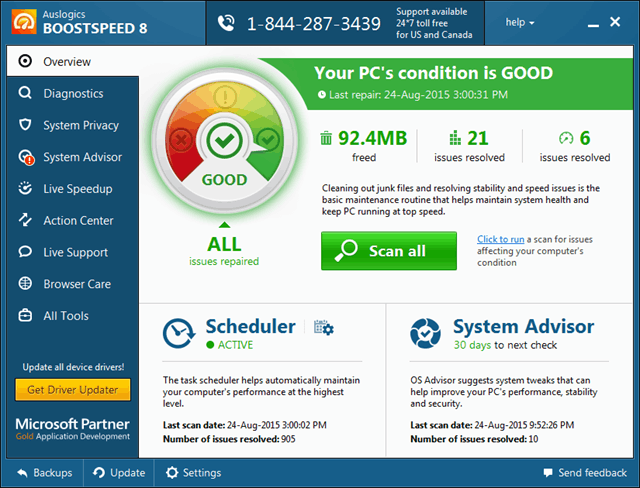
Task: Go to System Privacy
Action: 73,125
